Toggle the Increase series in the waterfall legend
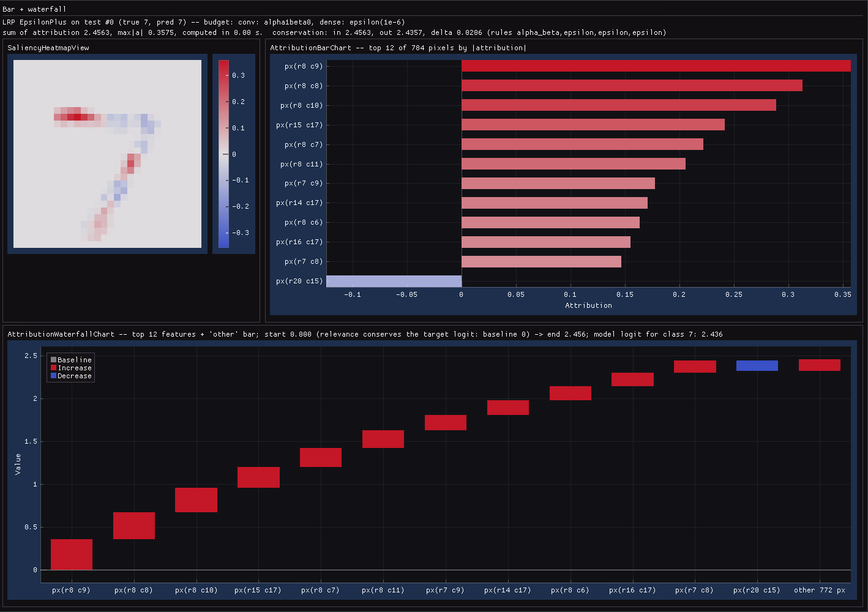 [x=71, y=368]
